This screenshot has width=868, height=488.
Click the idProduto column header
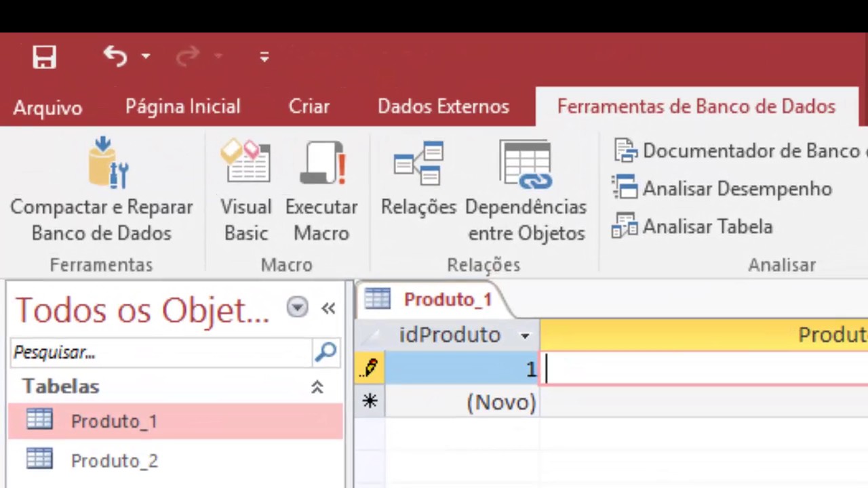pyautogui.click(x=462, y=335)
